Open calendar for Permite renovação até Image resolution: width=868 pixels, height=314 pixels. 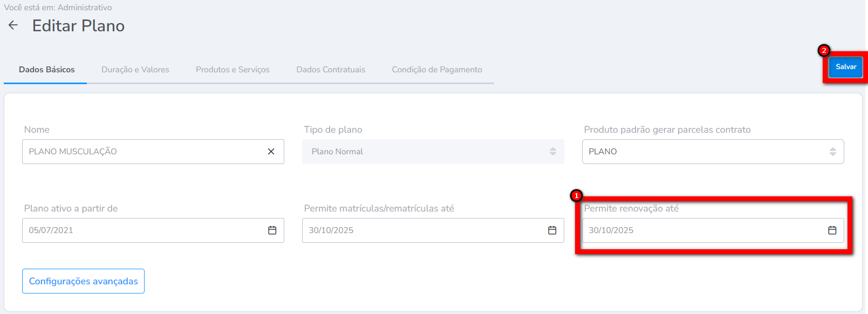[x=832, y=230]
